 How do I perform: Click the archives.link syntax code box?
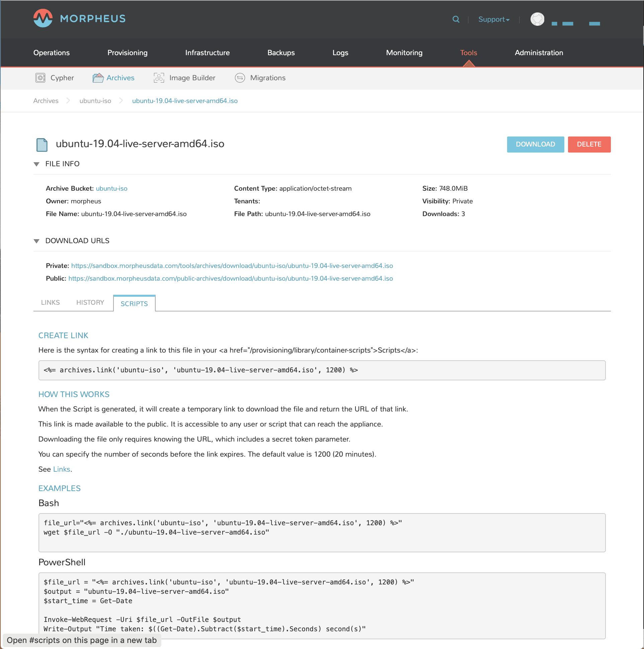(322, 371)
